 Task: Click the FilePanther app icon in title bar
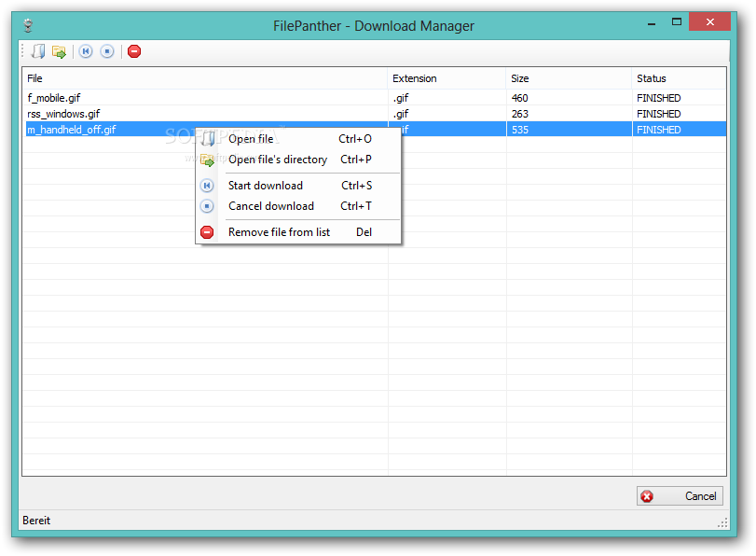(x=28, y=25)
